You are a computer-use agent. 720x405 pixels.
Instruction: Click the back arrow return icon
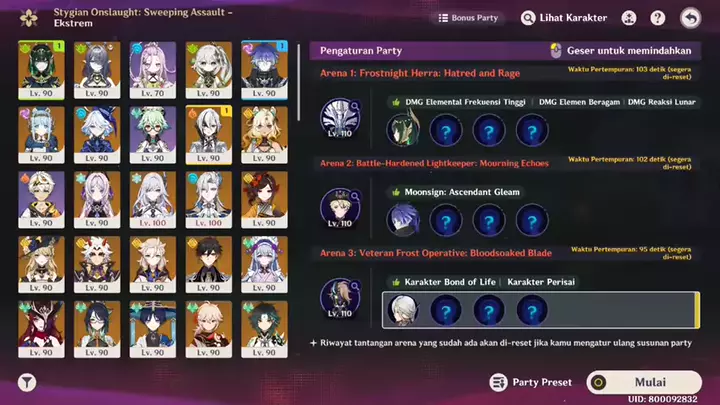(x=691, y=18)
